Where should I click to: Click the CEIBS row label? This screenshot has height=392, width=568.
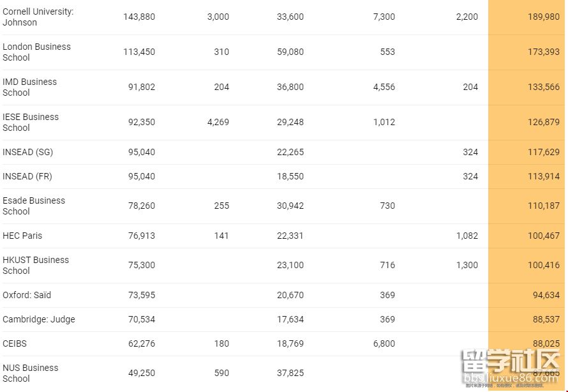(x=15, y=343)
